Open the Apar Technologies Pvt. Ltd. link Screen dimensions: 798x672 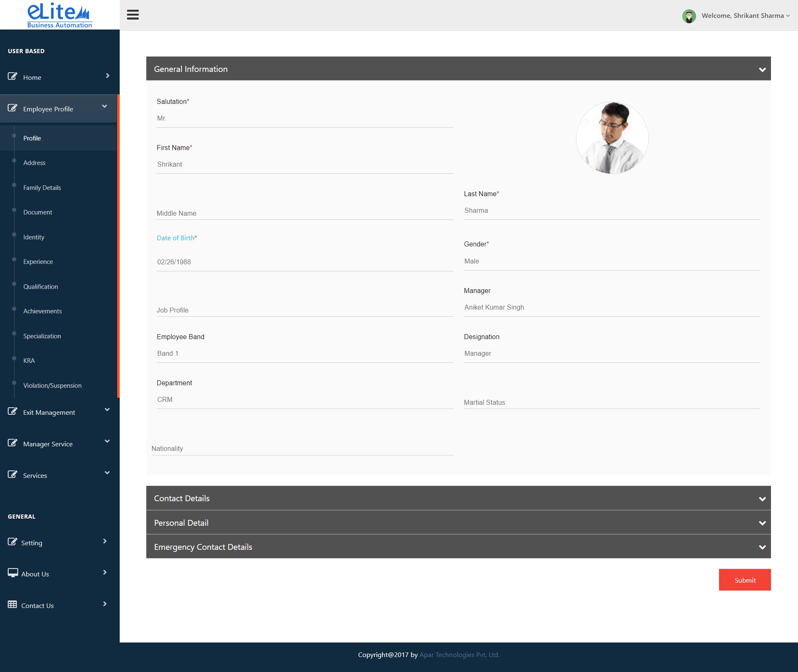pyautogui.click(x=459, y=655)
